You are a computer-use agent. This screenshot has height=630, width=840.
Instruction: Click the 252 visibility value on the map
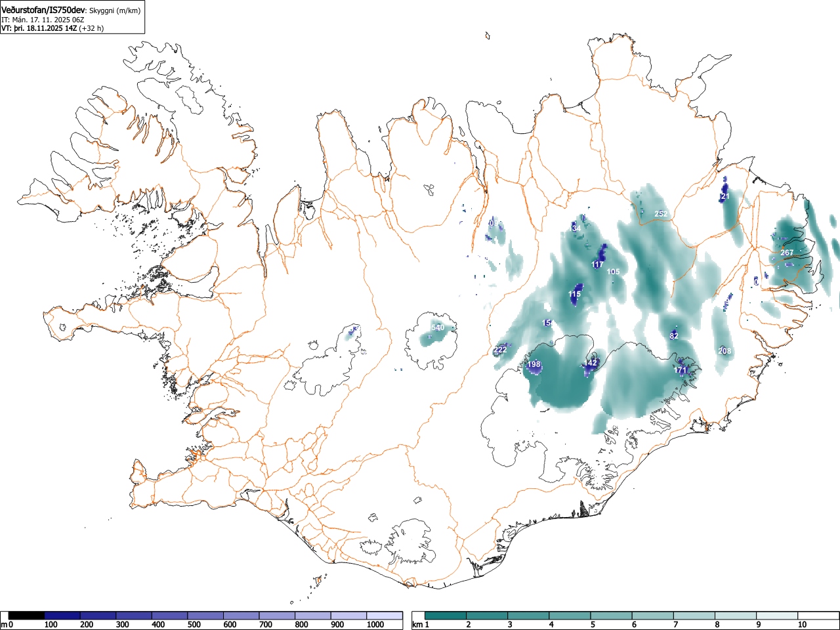click(661, 214)
